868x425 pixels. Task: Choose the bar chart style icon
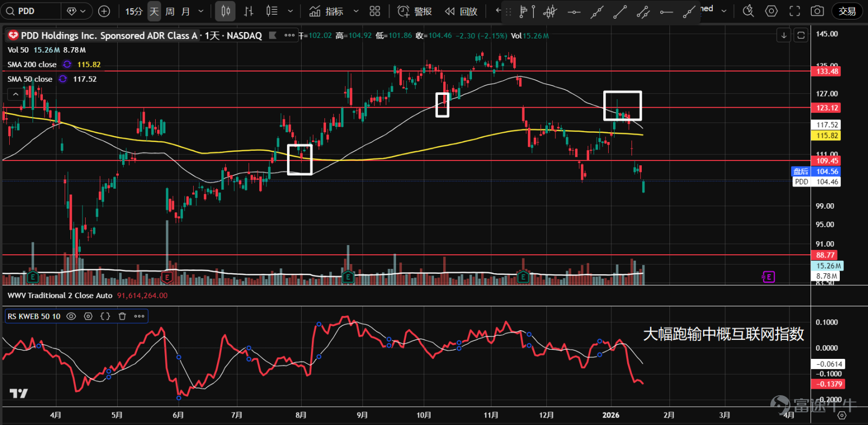click(249, 11)
